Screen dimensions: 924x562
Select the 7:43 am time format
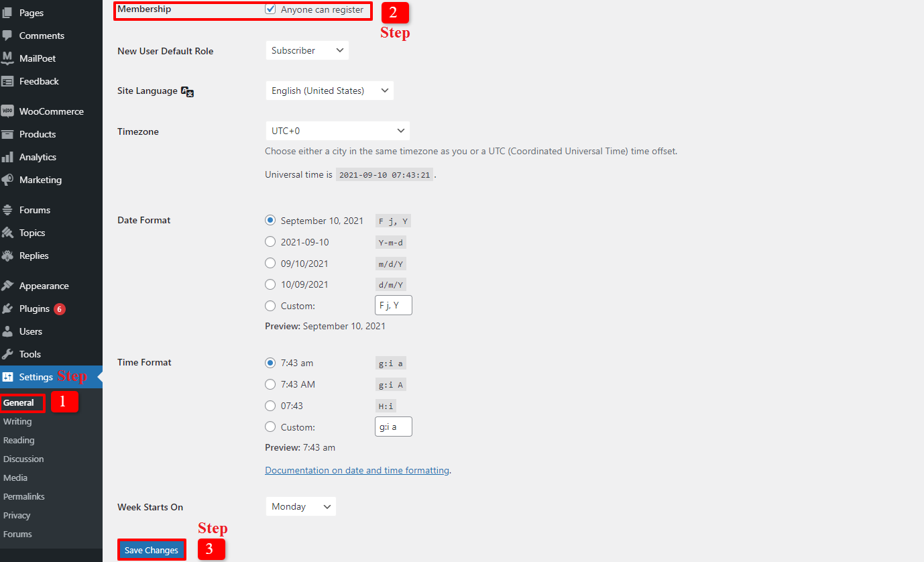click(270, 363)
